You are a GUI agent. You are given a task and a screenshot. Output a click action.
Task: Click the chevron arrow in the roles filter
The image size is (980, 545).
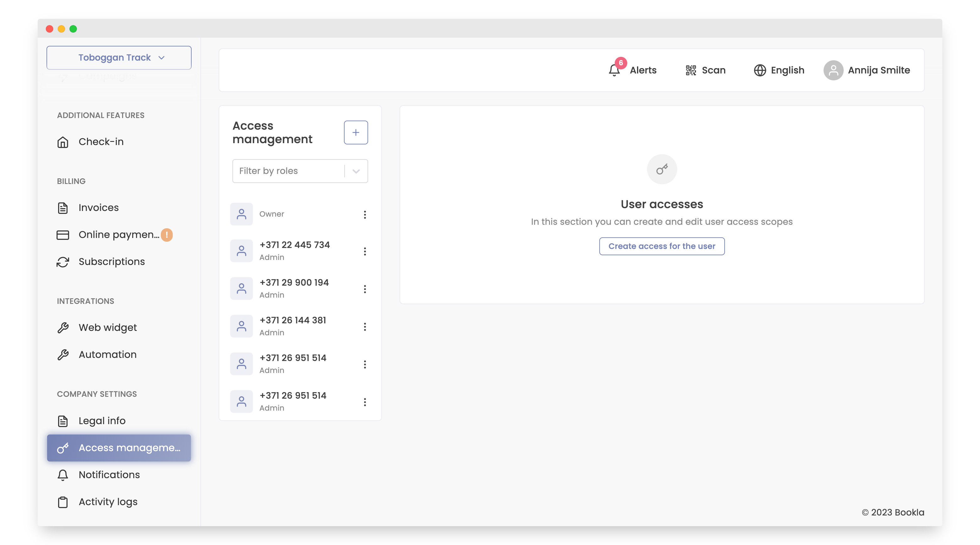click(x=356, y=171)
